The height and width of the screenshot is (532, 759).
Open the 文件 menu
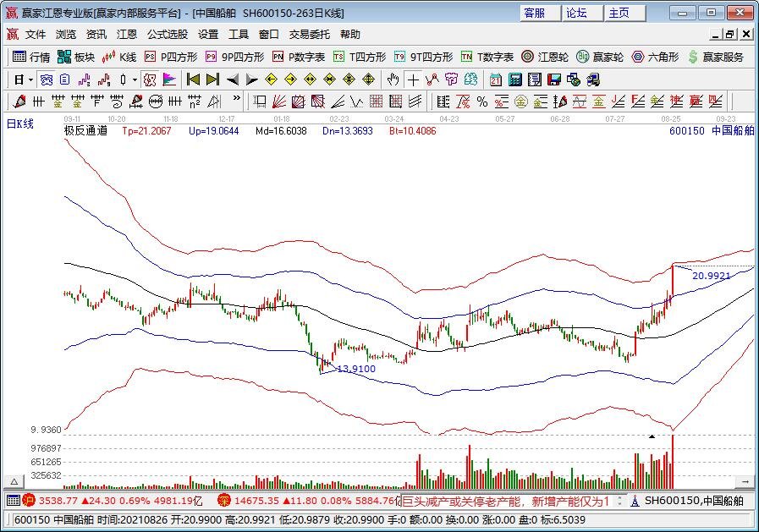(x=36, y=35)
